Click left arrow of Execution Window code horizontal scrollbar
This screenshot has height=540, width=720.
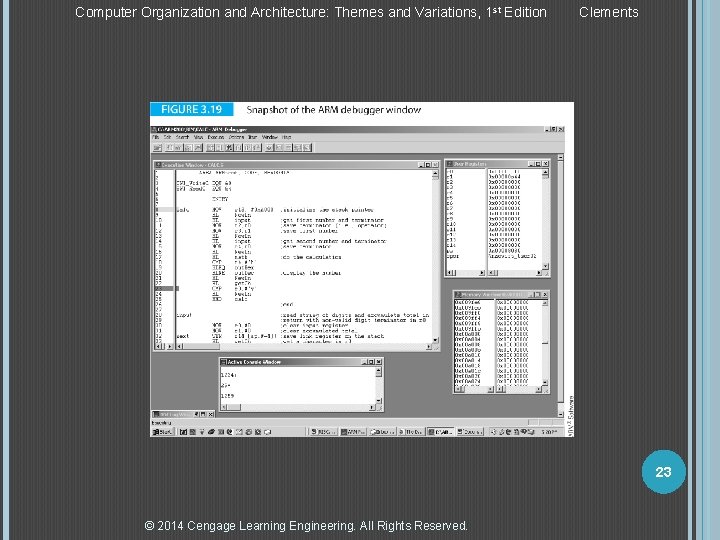180,346
